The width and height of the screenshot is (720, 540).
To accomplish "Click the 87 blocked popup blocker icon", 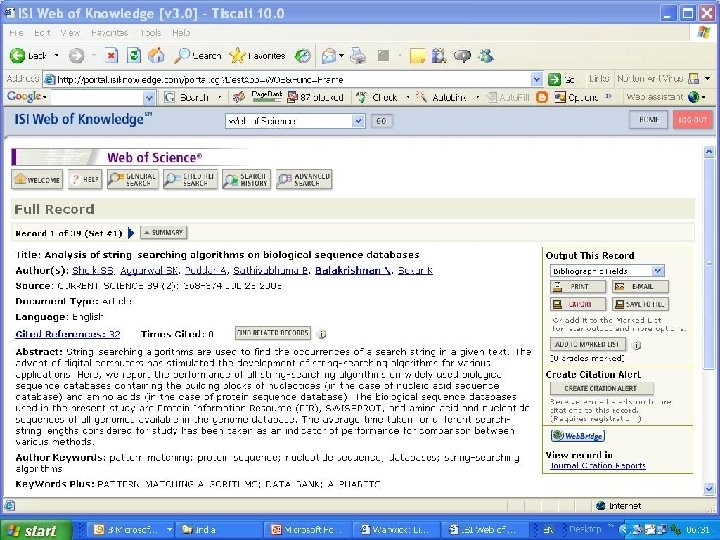I will tap(315, 97).
